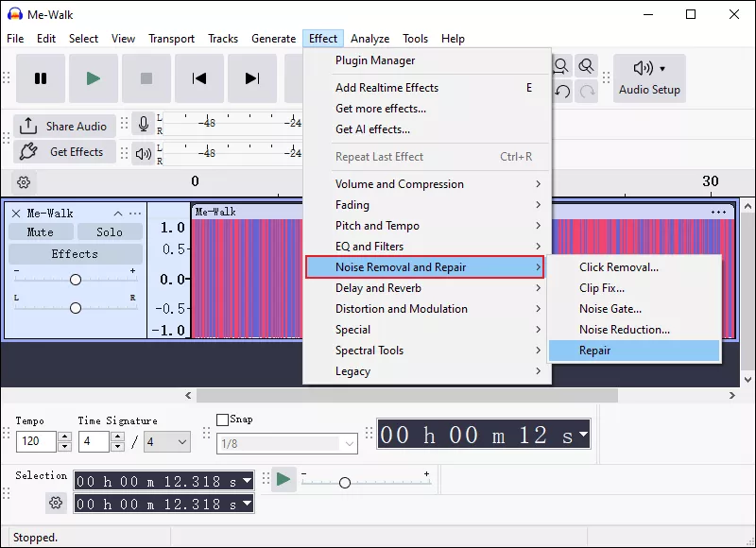Open selection end time format dropdown
The image size is (756, 548).
[x=248, y=504]
